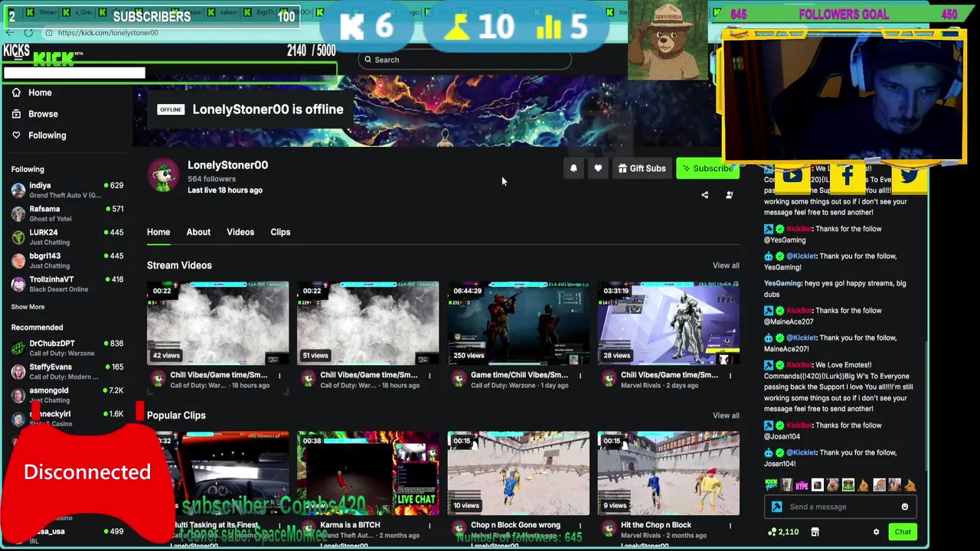Open the Gift Subs button

click(642, 168)
